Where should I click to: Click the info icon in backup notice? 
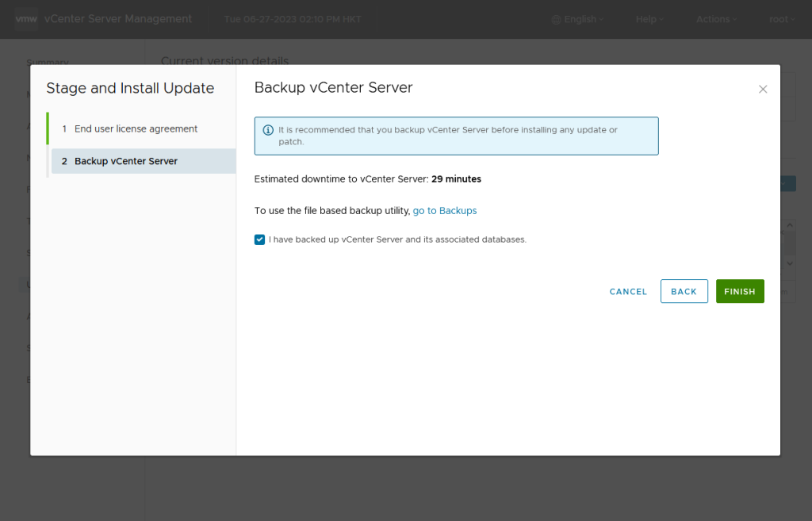tap(268, 130)
